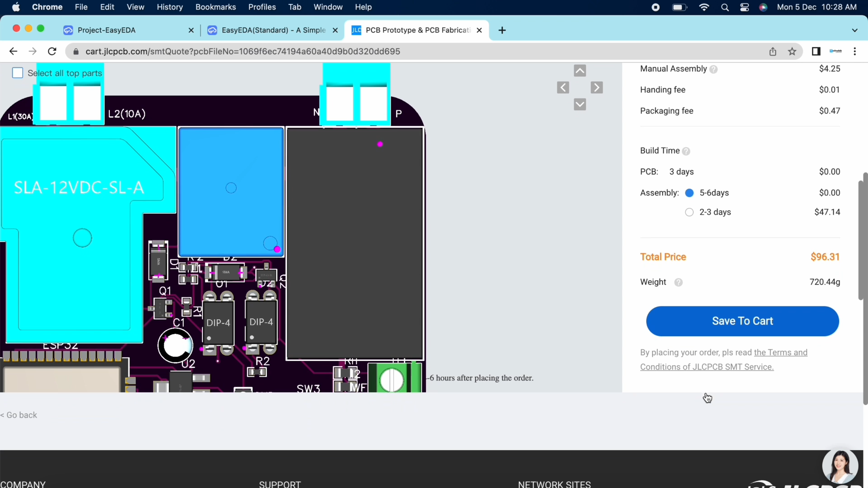
Task: Go back in browser history
Action: (13, 52)
